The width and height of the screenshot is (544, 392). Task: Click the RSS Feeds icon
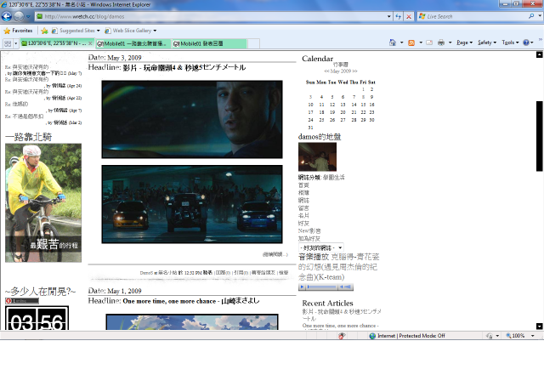pyautogui.click(x=411, y=43)
